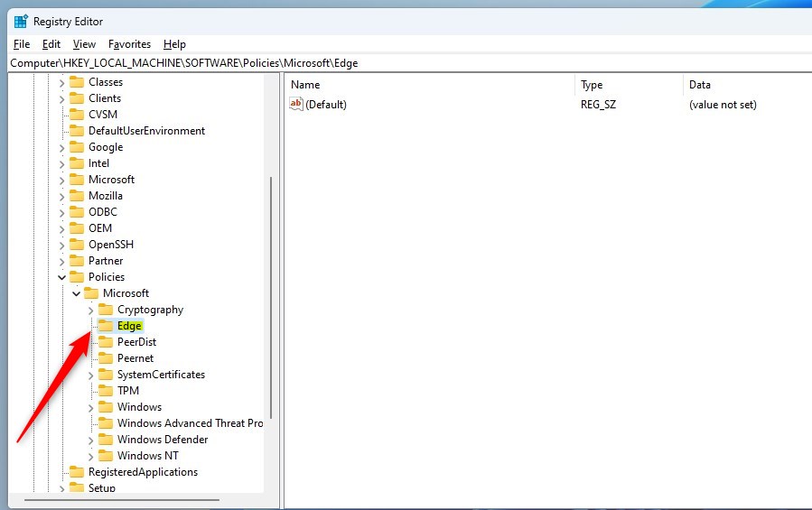Click the SystemCertificates folder icon
The width and height of the screenshot is (812, 510).
tap(106, 375)
